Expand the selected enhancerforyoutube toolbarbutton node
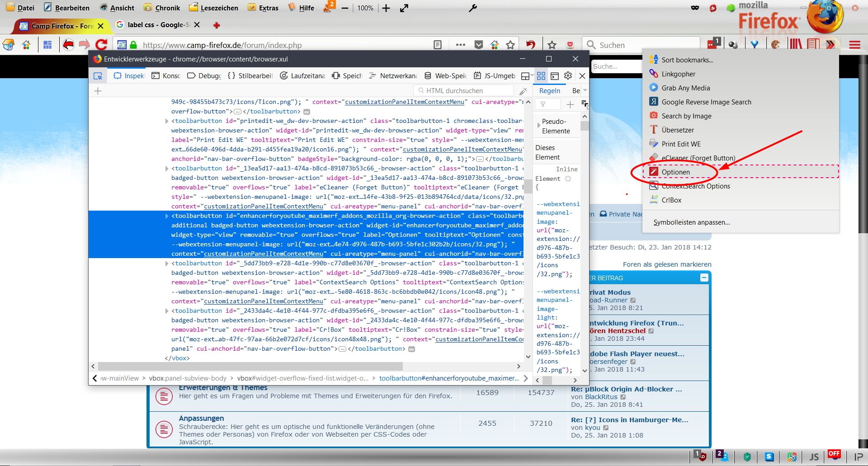The width and height of the screenshot is (868, 466). pos(167,216)
